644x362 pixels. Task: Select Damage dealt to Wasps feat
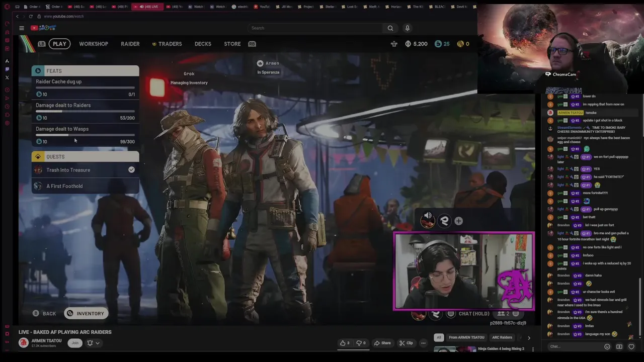click(x=85, y=135)
